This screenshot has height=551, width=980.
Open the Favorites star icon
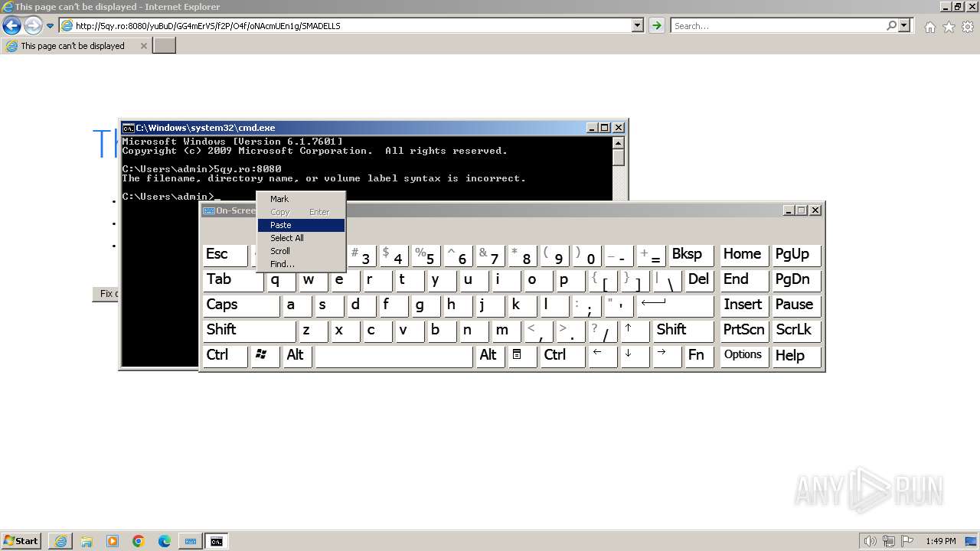click(949, 27)
